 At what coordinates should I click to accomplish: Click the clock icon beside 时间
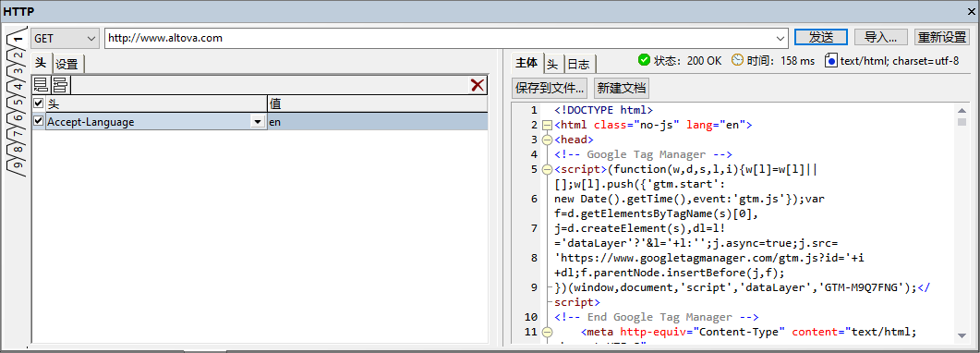(x=737, y=60)
